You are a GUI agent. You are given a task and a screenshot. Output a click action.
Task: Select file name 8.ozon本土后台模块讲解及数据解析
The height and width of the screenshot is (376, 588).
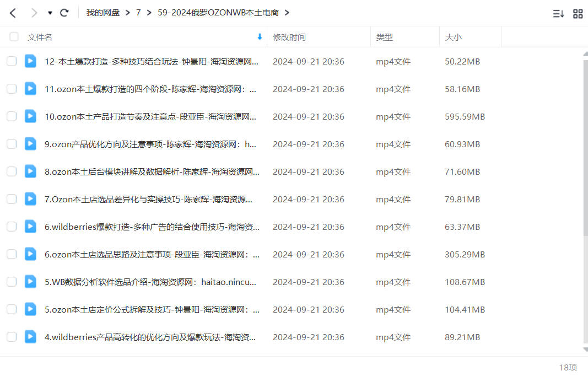point(152,171)
